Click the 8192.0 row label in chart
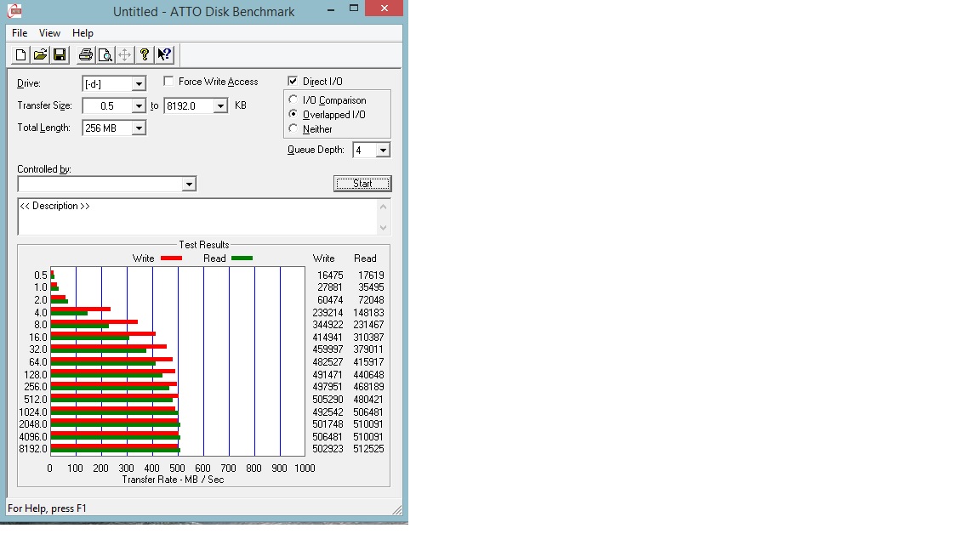The height and width of the screenshot is (551, 980). (x=33, y=449)
